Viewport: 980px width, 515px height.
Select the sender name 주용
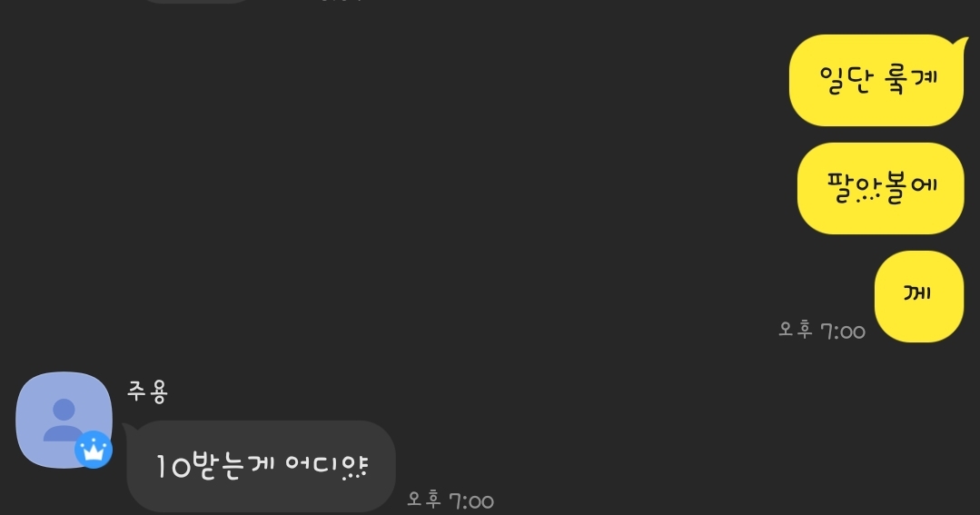click(147, 391)
